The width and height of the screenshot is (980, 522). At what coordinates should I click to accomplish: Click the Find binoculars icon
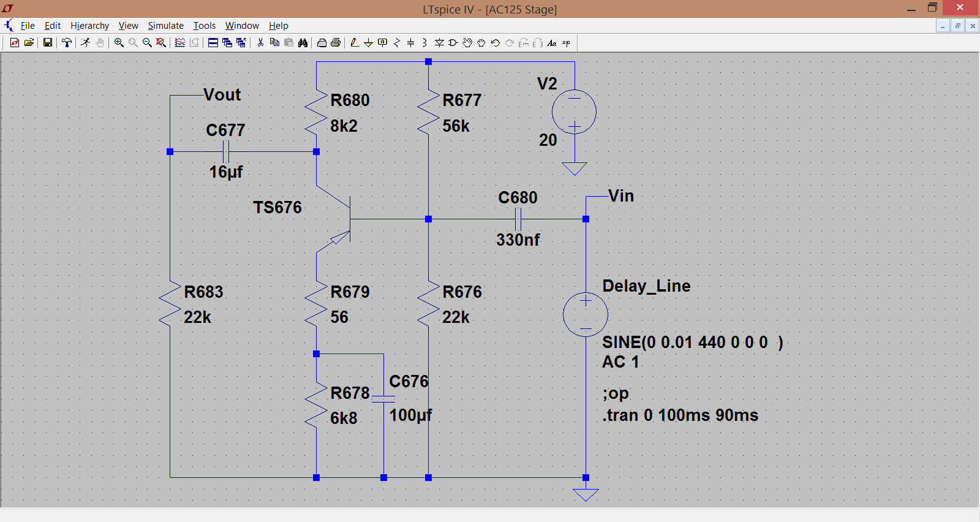pos(303,42)
